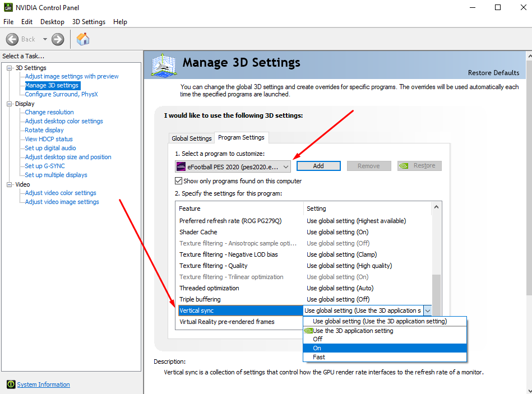Uncheck Show only programs found on this computer

[x=178, y=180]
